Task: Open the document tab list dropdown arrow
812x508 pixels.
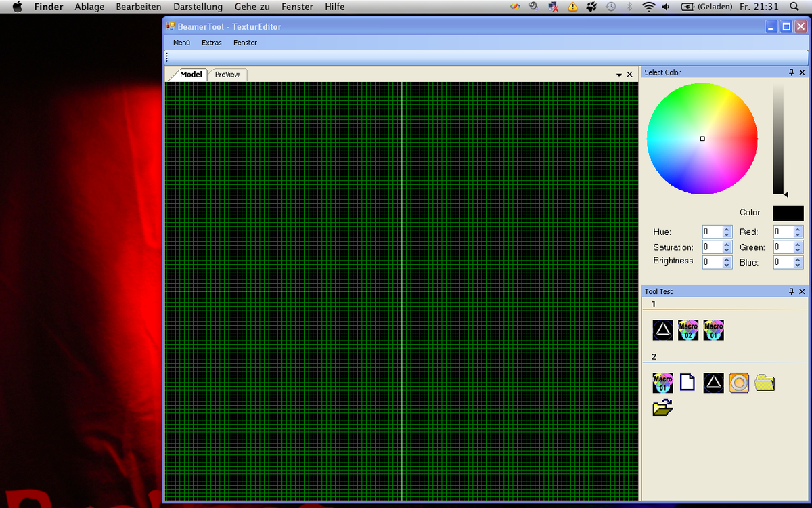Action: pos(618,74)
